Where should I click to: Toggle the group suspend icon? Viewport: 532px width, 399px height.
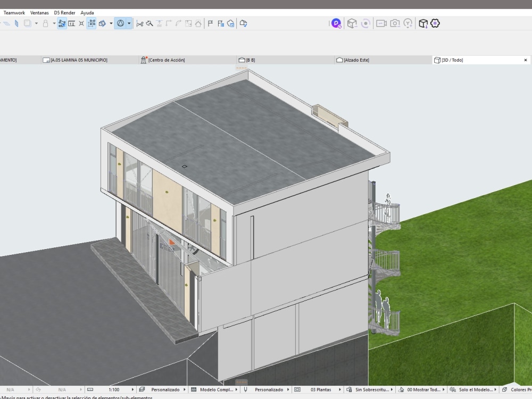tap(92, 23)
